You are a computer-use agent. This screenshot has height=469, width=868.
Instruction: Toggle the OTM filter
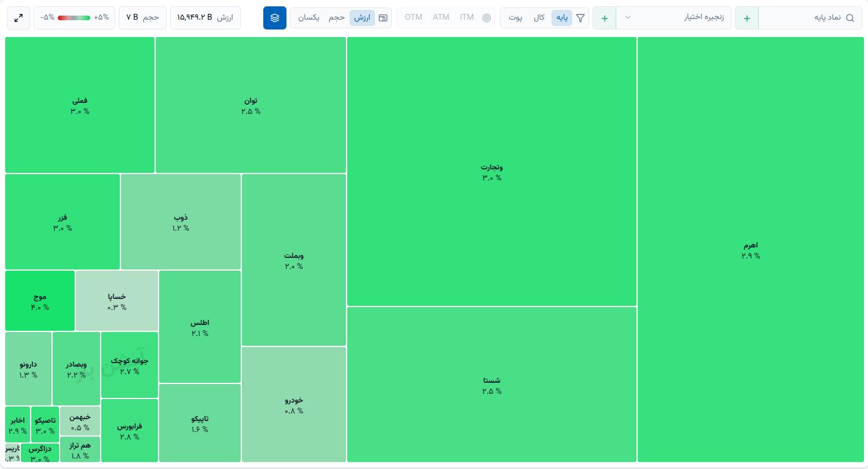coord(414,17)
